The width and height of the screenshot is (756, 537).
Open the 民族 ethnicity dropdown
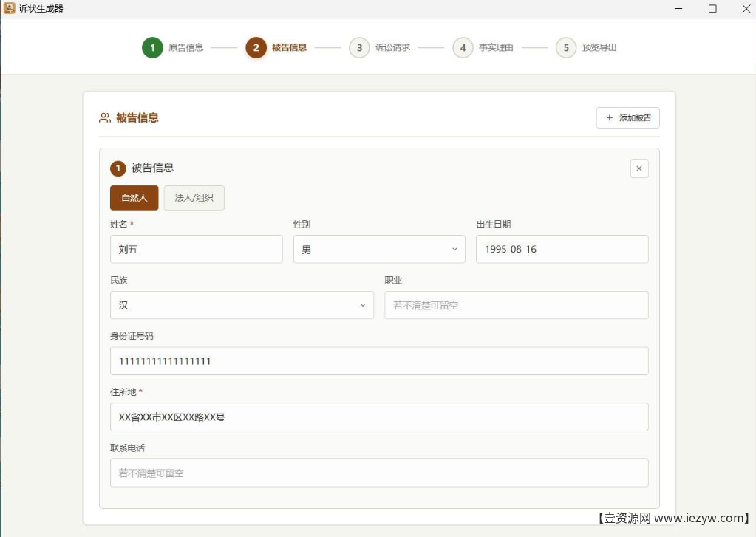(x=242, y=305)
